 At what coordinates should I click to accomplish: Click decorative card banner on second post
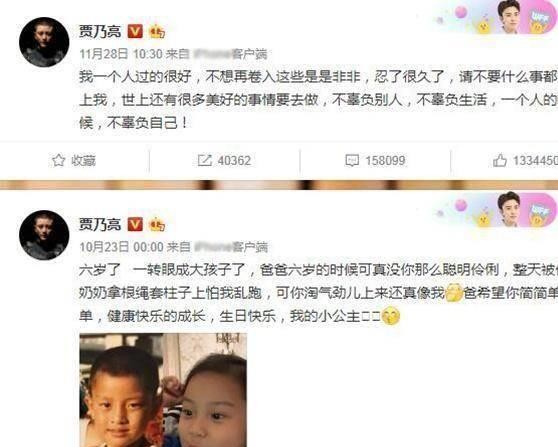tap(496, 210)
